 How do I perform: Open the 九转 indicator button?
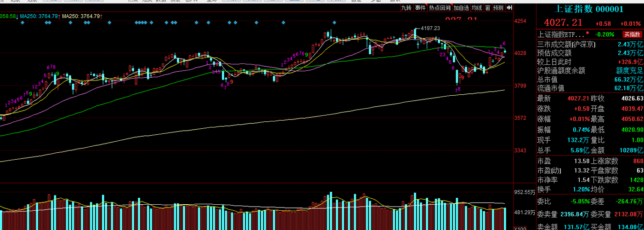pyautogui.click(x=406, y=8)
